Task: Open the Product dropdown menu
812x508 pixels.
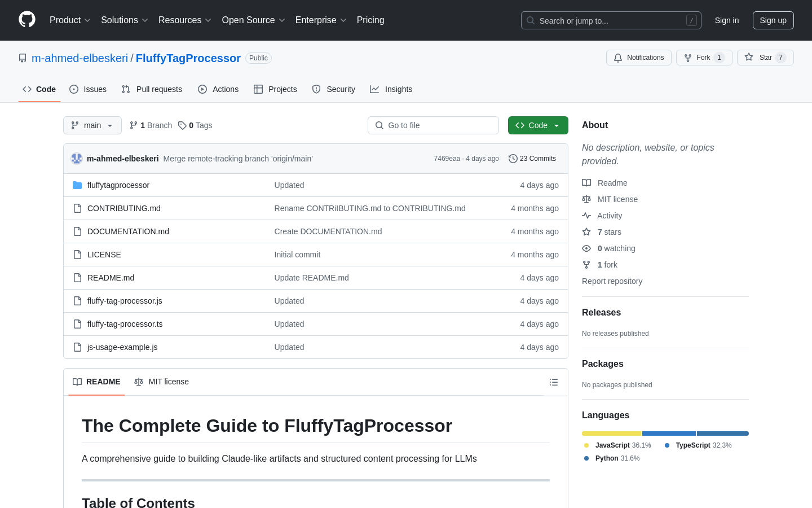Action: tap(70, 20)
